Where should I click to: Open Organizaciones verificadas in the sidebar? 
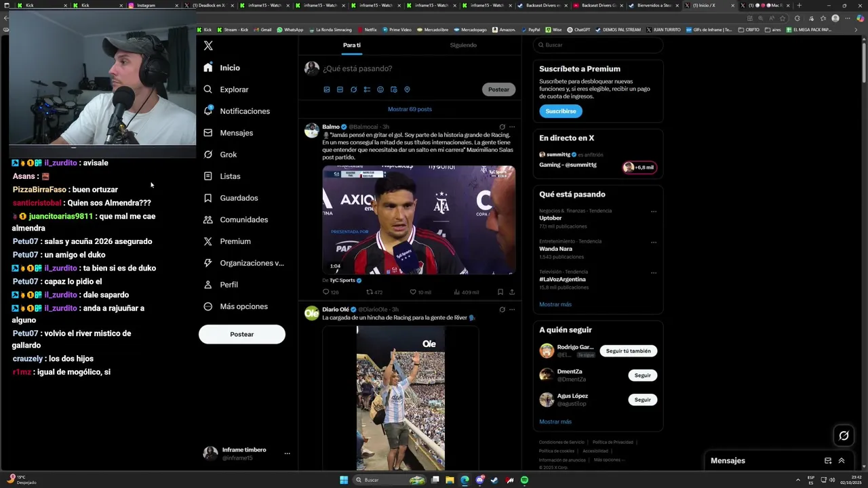[243, 263]
